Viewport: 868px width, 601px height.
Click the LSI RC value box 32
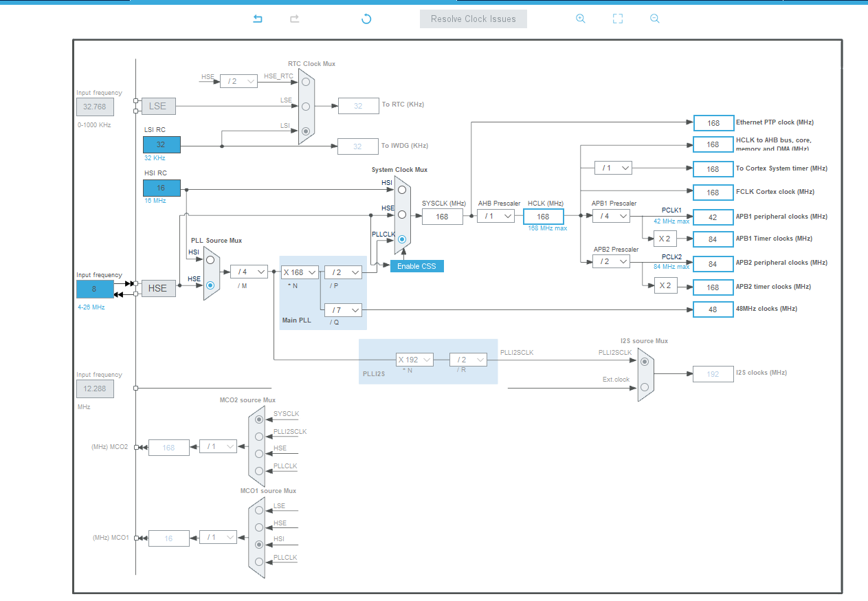(162, 144)
